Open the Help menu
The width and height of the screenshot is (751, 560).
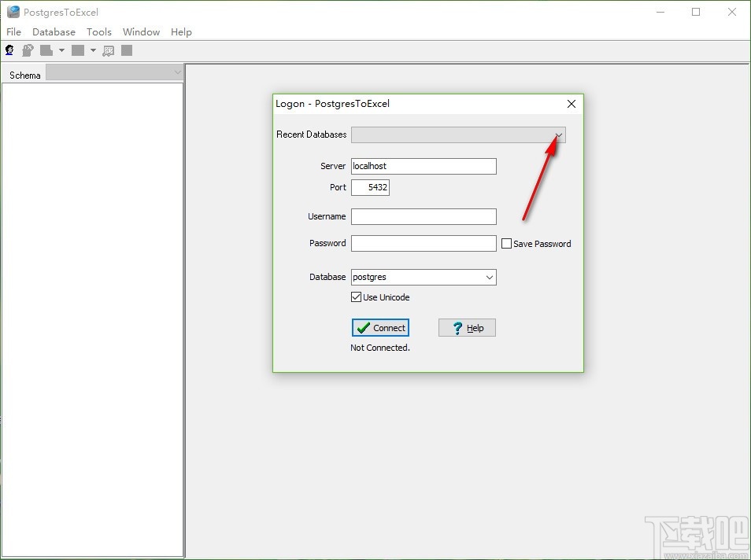coord(182,32)
